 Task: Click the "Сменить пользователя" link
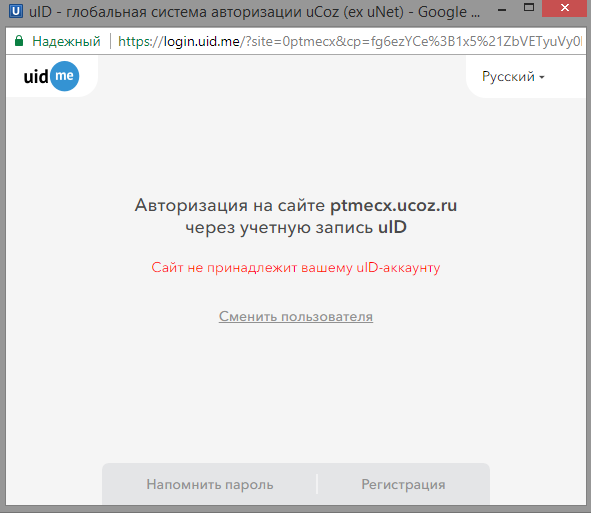point(296,316)
